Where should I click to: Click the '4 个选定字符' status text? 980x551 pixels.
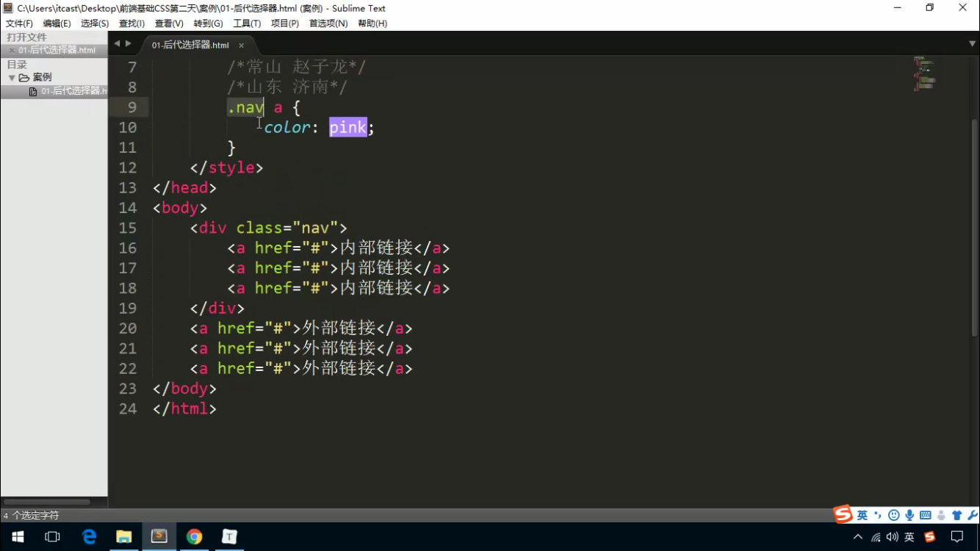tap(31, 516)
